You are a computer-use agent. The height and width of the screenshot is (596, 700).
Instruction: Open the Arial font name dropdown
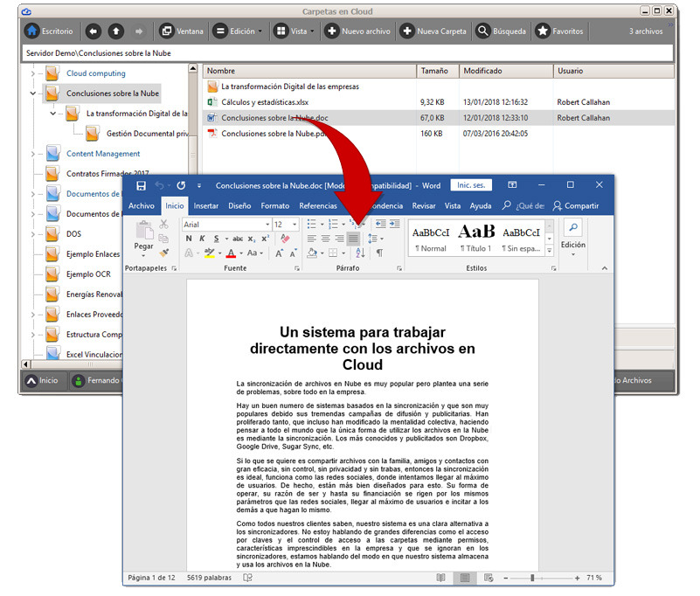click(x=267, y=225)
